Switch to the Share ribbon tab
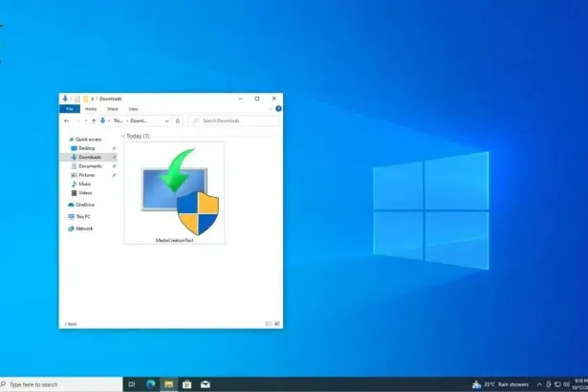 pos(112,109)
